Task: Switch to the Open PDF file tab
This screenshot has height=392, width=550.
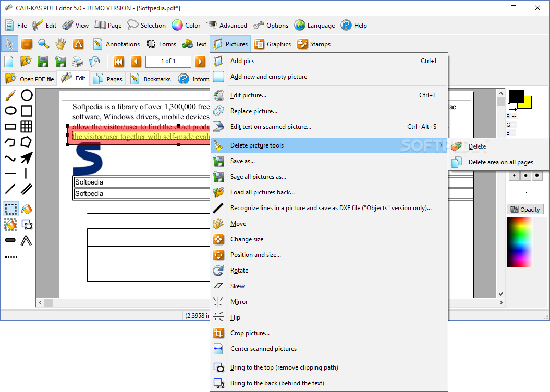Action: (x=30, y=79)
